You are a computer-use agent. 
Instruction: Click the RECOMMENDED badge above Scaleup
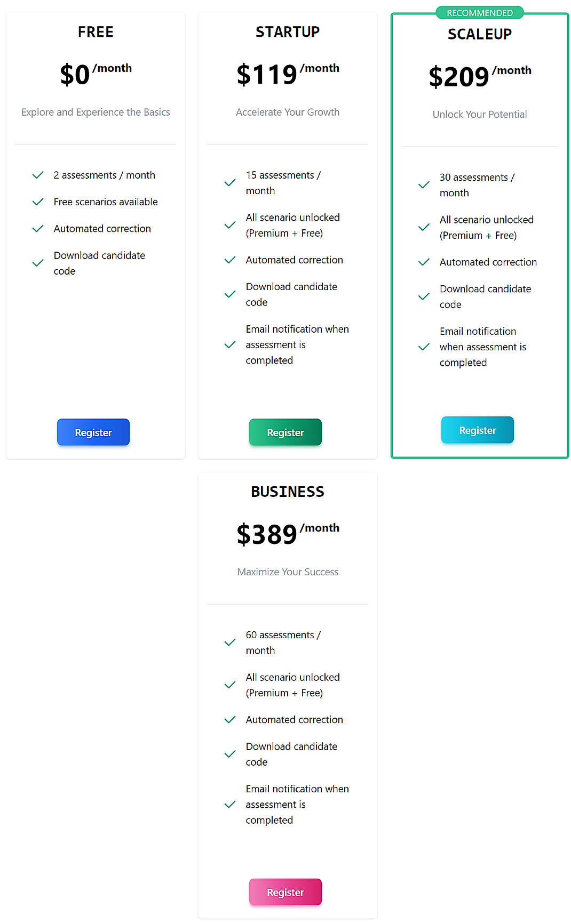479,12
